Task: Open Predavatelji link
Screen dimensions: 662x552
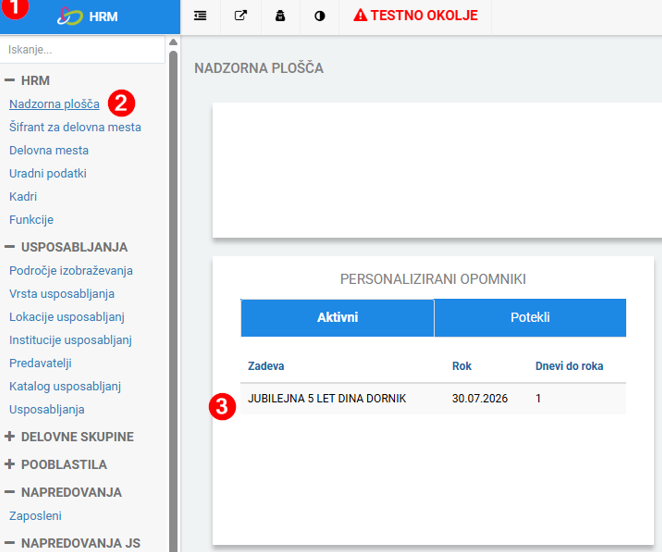Action: point(41,363)
